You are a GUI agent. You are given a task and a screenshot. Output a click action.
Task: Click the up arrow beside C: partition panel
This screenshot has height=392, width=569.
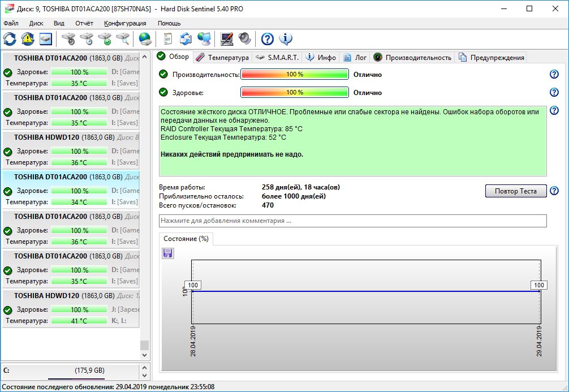click(144, 367)
